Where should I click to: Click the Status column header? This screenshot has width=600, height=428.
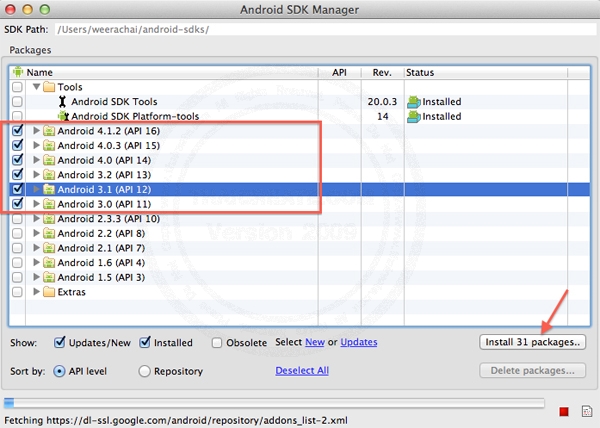click(x=486, y=72)
